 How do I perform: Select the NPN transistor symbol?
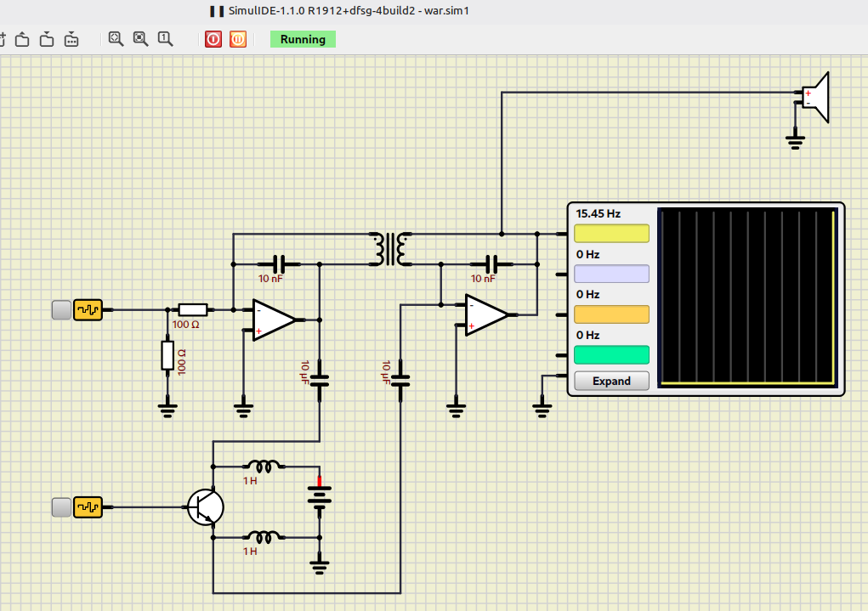[x=206, y=507]
